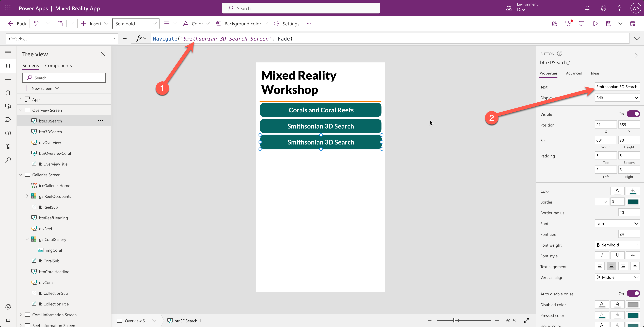The height and width of the screenshot is (327, 644).
Task: Click the Back button
Action: point(17,24)
